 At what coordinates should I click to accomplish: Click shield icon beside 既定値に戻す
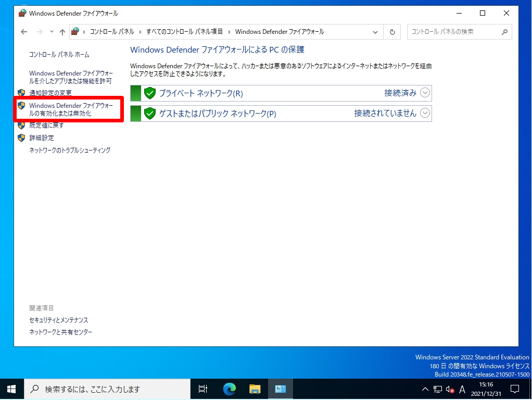click(21, 126)
